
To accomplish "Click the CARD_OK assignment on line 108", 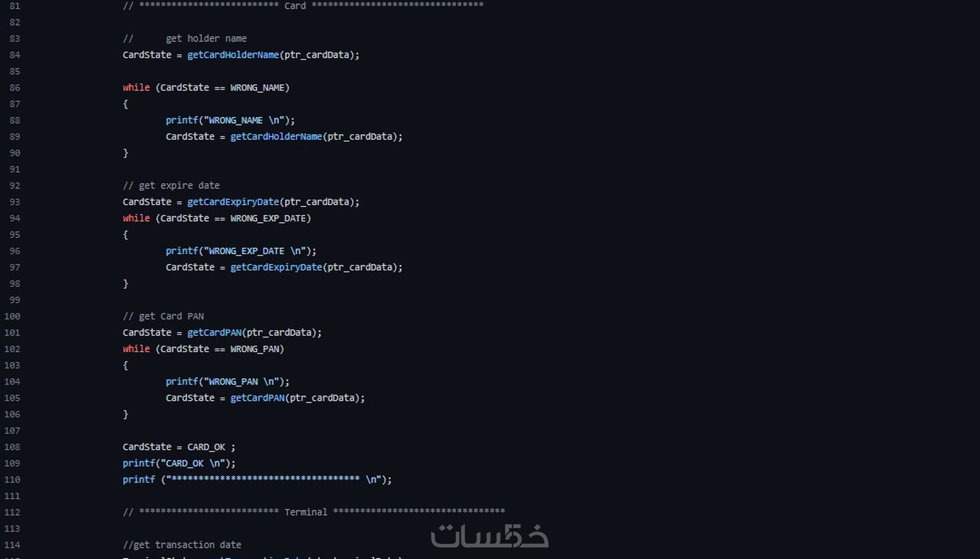I will (179, 447).
